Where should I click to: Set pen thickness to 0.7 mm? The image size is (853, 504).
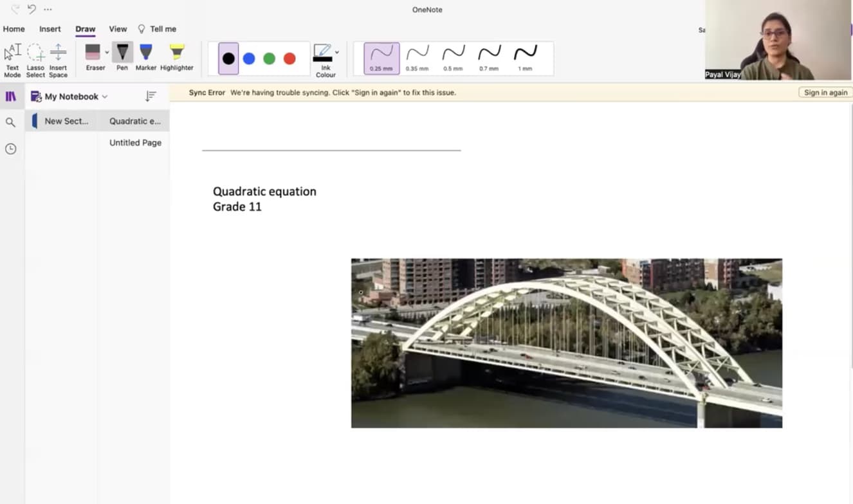pyautogui.click(x=490, y=59)
